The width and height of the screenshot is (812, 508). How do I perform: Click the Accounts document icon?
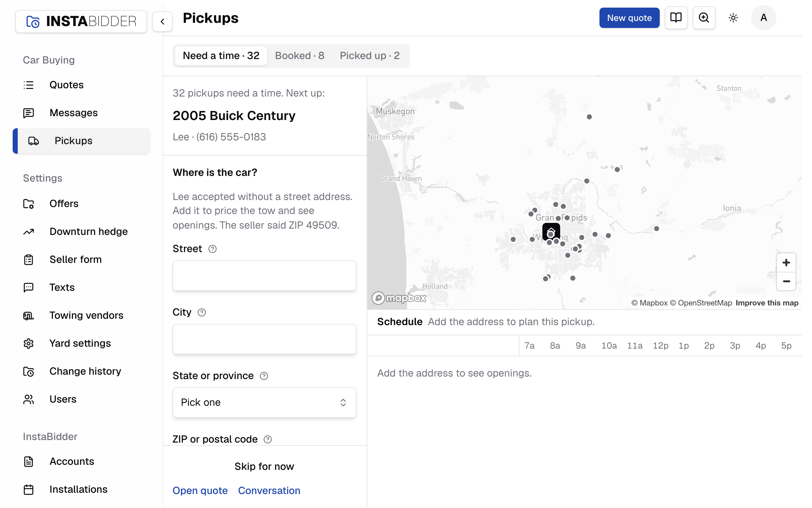pyautogui.click(x=29, y=461)
